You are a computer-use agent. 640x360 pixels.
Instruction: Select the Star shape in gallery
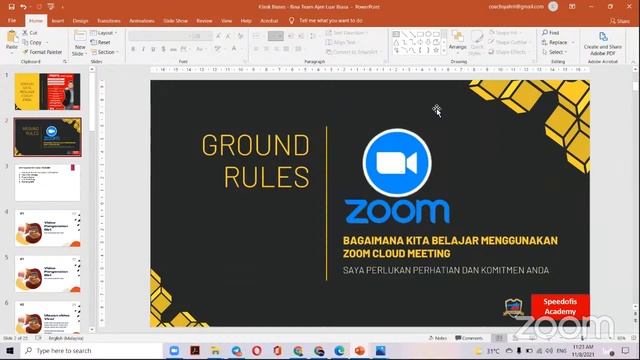pos(436,51)
